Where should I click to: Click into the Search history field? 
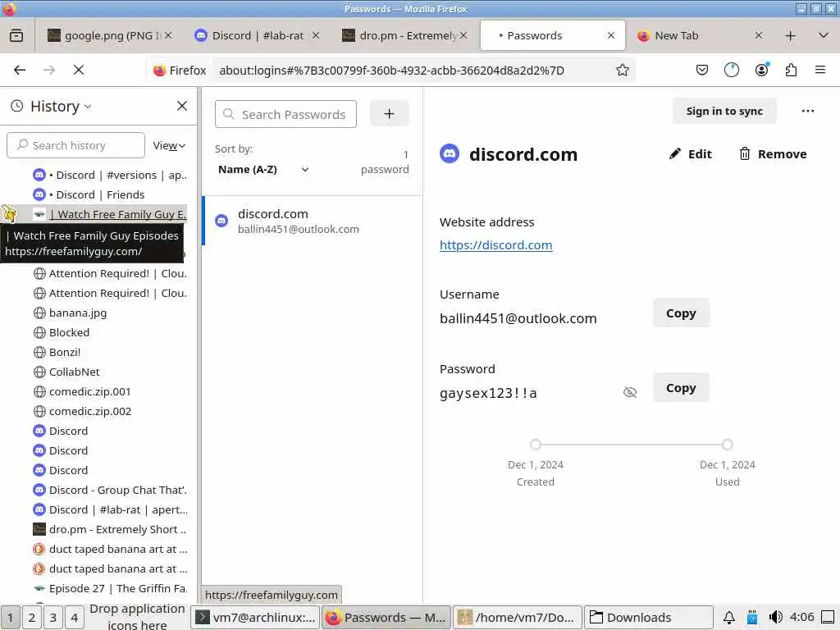tap(76, 146)
